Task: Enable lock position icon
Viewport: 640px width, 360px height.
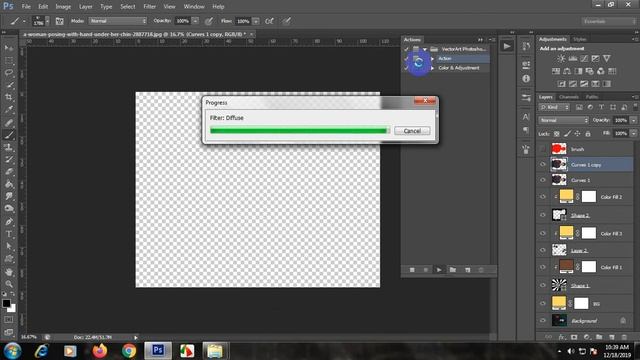Action: 577,133
